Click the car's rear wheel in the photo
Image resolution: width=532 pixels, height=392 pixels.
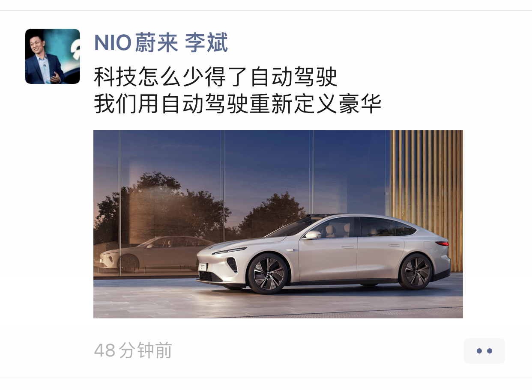[416, 271]
